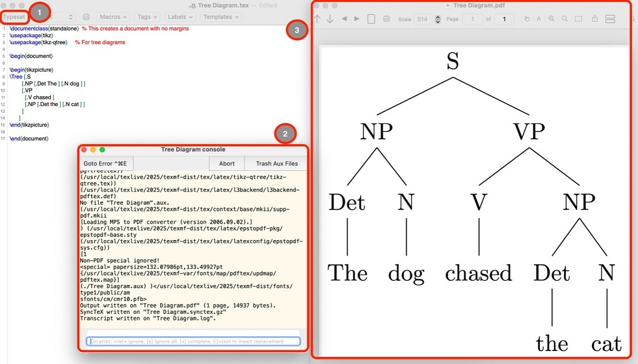The width and height of the screenshot is (638, 364).
Task: Minimize the Tree Diagram console window
Action: point(93,149)
